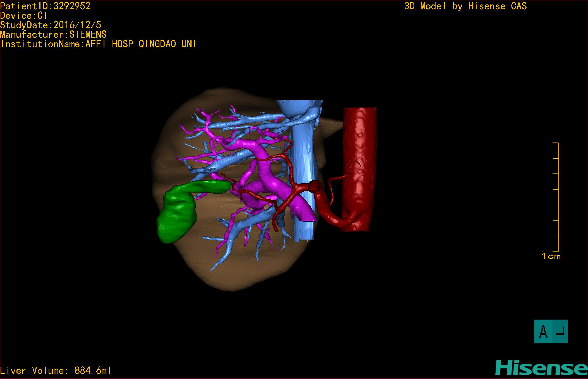Click the anterior 'A' face of orientation cube
This screenshot has width=588, height=379.
tap(543, 331)
